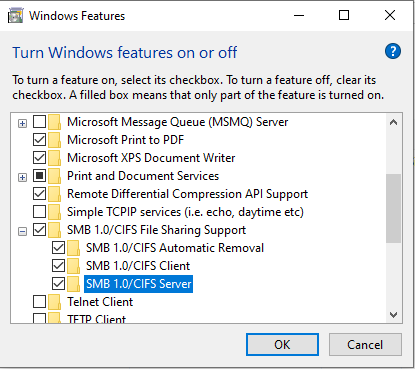Click folder icon beside SMB 1.0/CIFS Client

click(73, 266)
